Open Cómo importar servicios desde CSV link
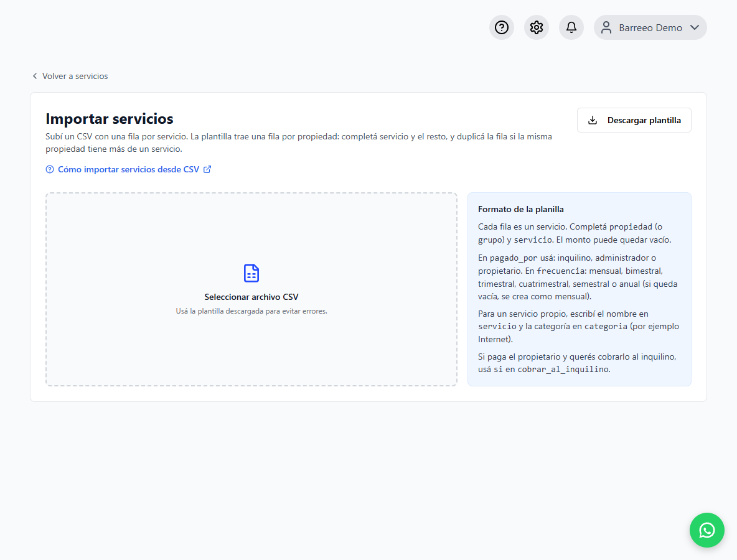The image size is (737, 560). (128, 170)
